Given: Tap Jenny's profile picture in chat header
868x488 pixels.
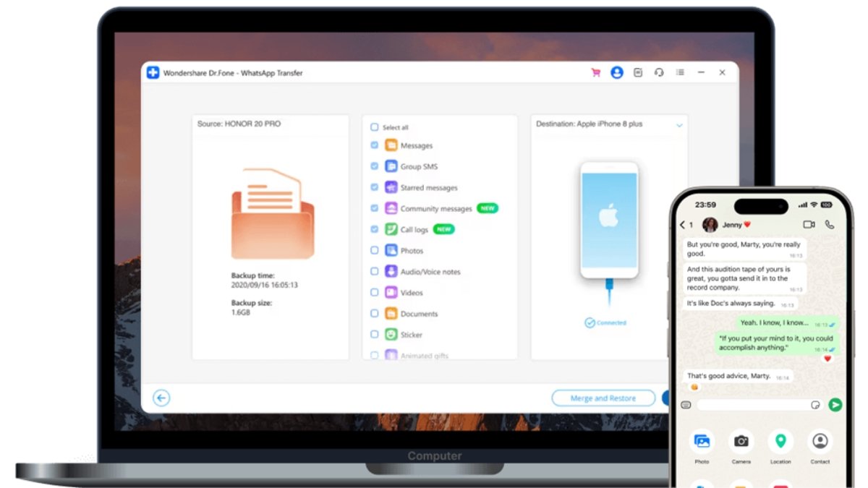Looking at the screenshot, I should (710, 225).
